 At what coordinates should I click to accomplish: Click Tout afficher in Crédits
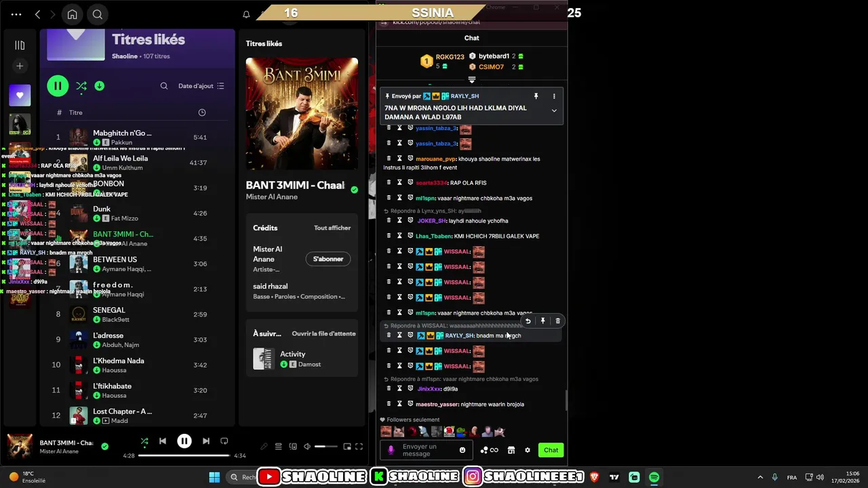point(332,228)
